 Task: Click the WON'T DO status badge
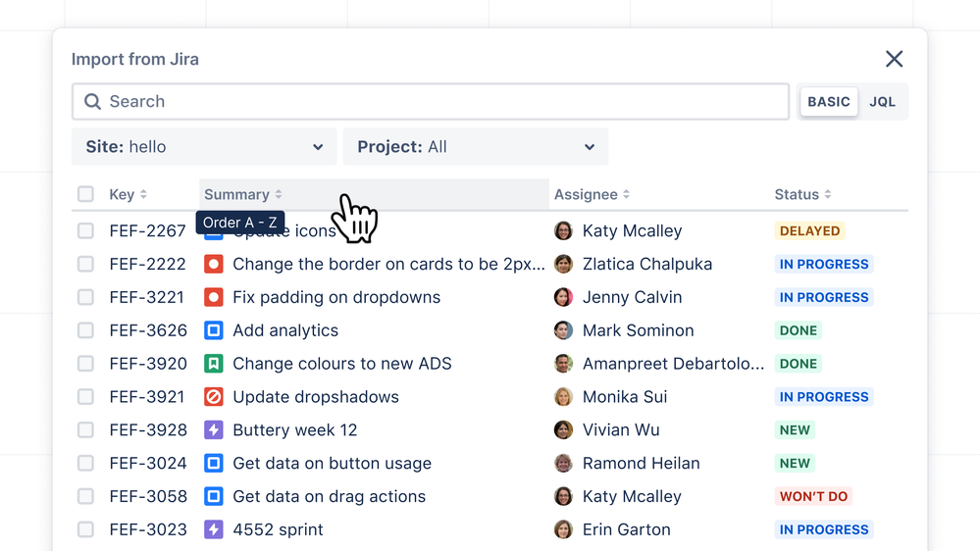click(813, 496)
